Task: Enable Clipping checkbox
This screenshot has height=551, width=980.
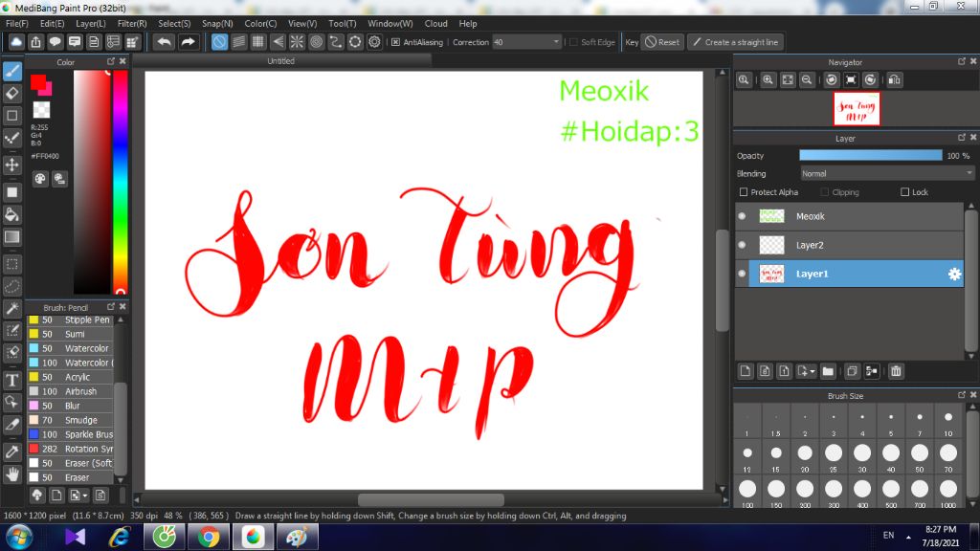Action: (824, 192)
